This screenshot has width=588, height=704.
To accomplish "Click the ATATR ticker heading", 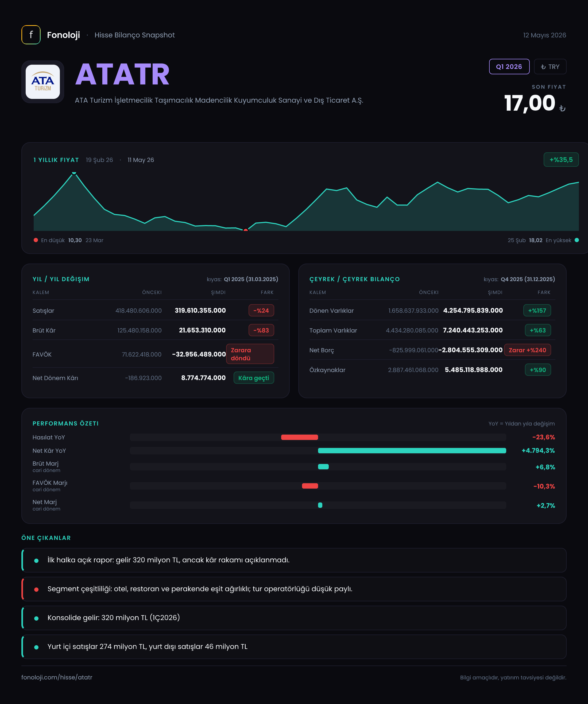I will (122, 74).
